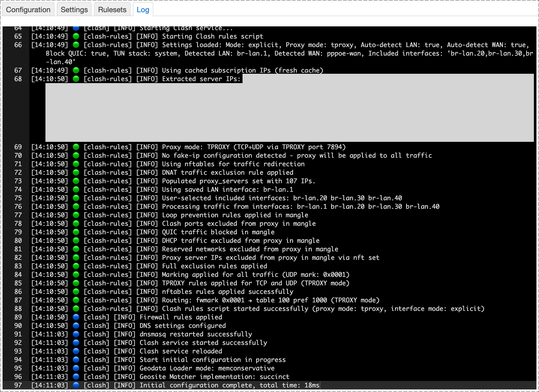This screenshot has width=539, height=392.
Task: Click text 'Using nftables for traffic redirection'
Action: (233, 164)
